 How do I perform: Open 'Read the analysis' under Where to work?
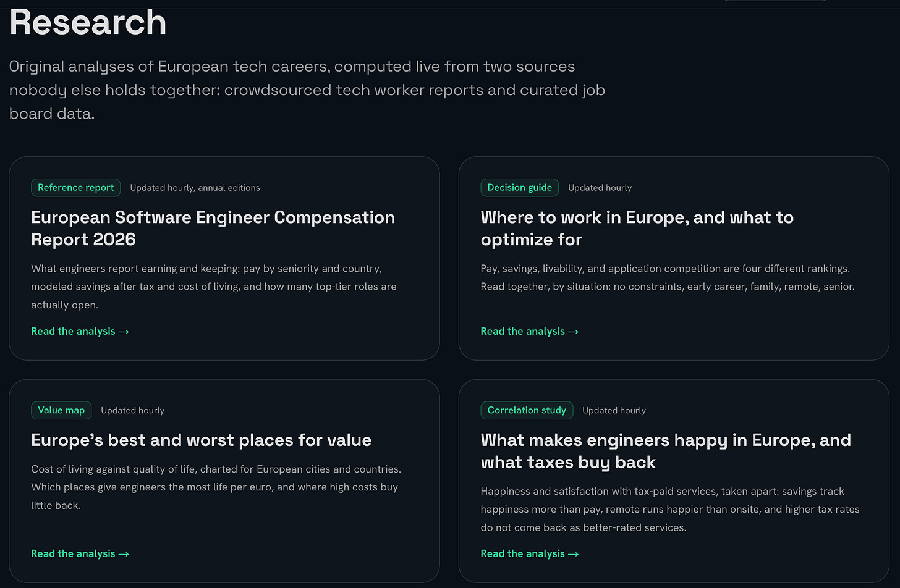(530, 332)
